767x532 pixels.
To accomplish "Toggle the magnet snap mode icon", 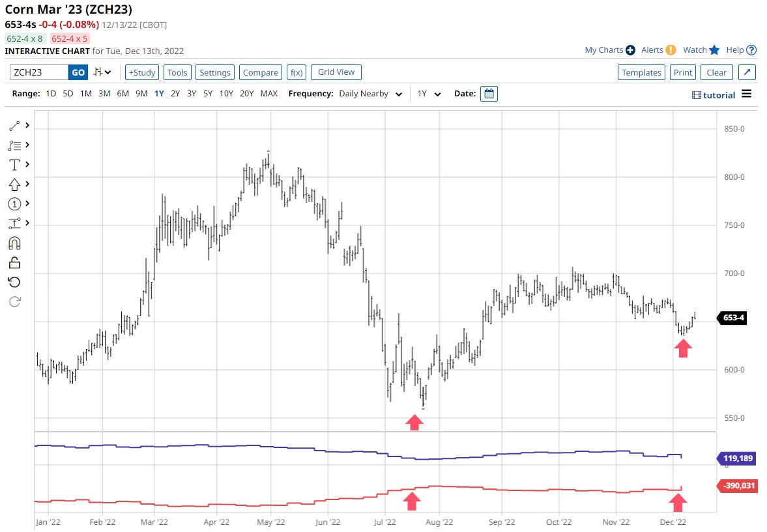I will 14,243.
